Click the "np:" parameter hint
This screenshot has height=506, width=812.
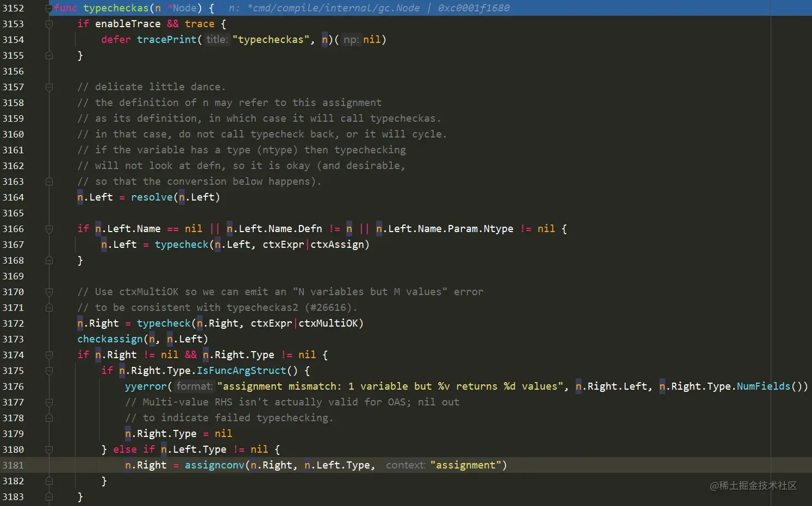click(x=351, y=40)
